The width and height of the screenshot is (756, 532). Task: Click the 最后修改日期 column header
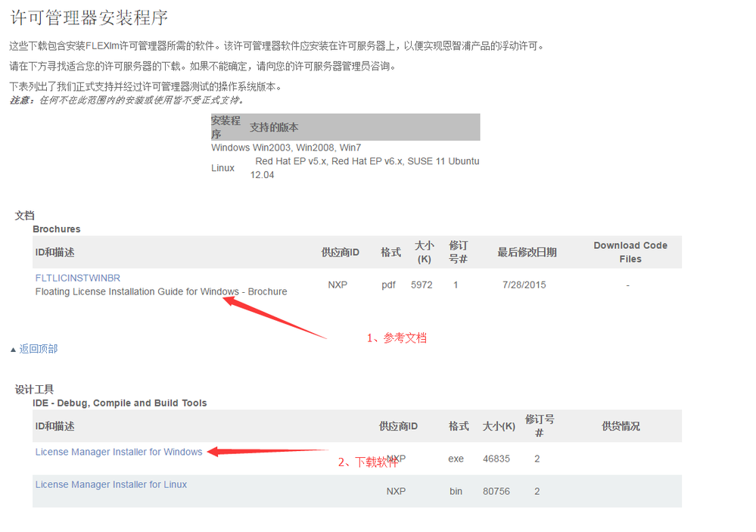[x=527, y=252]
